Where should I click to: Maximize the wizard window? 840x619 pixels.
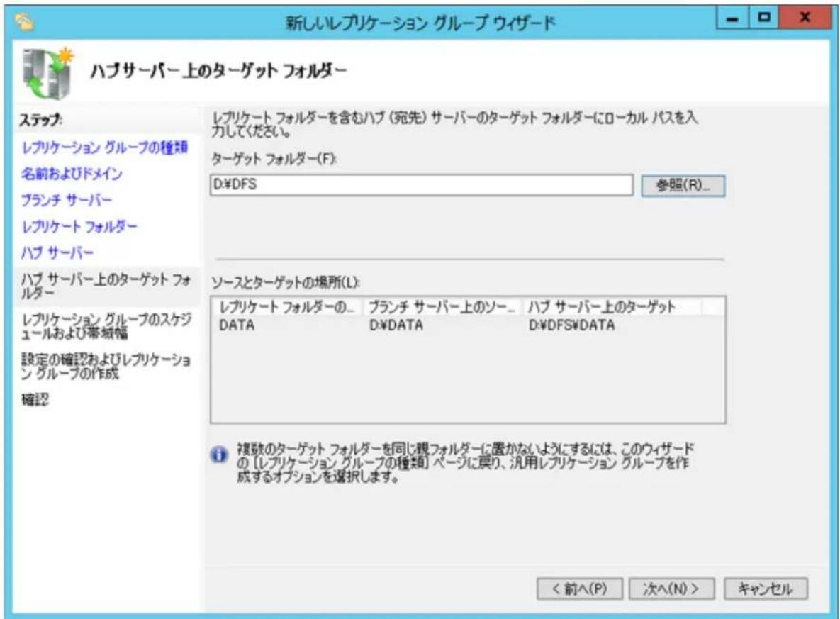tap(764, 18)
